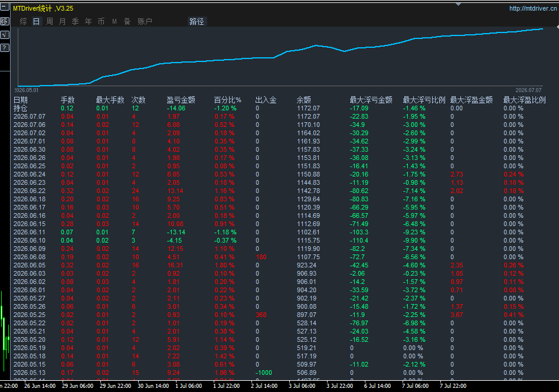Select the 2026.06.11 date row

point(30,232)
